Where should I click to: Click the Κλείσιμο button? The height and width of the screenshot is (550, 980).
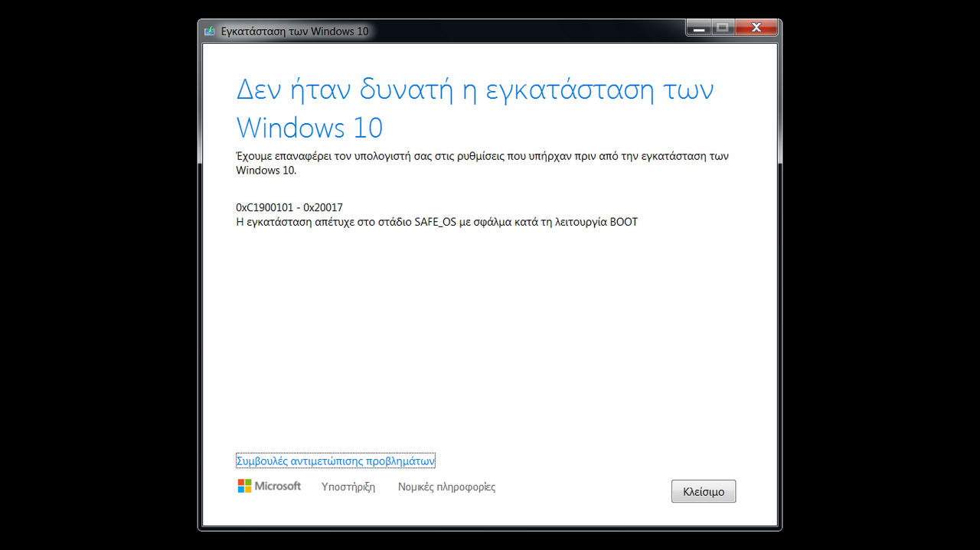(x=704, y=491)
